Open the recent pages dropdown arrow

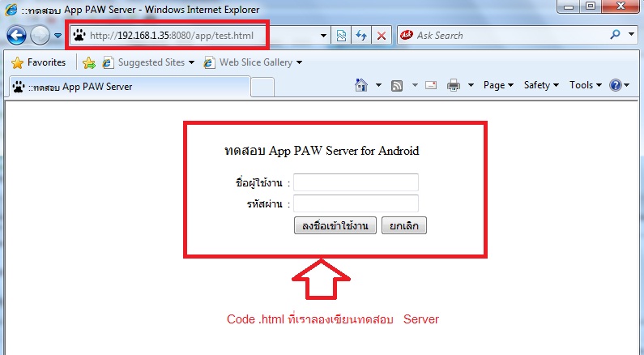[x=58, y=36]
